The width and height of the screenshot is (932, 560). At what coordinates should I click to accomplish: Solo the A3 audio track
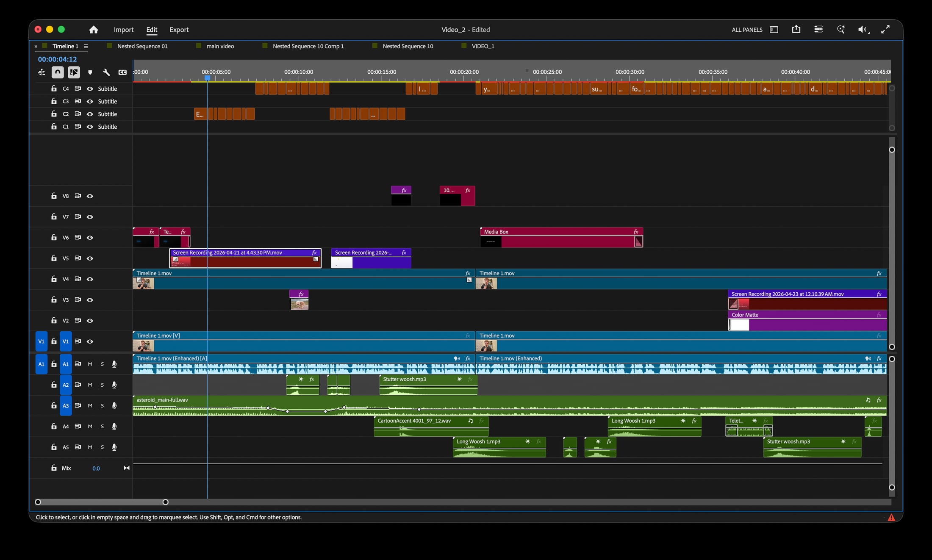[x=102, y=405]
